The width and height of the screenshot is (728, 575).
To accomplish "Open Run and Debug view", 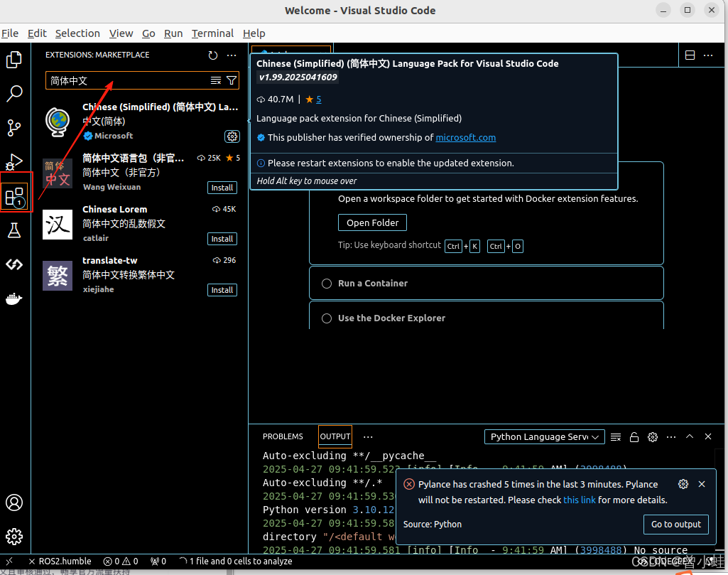I will [14, 161].
